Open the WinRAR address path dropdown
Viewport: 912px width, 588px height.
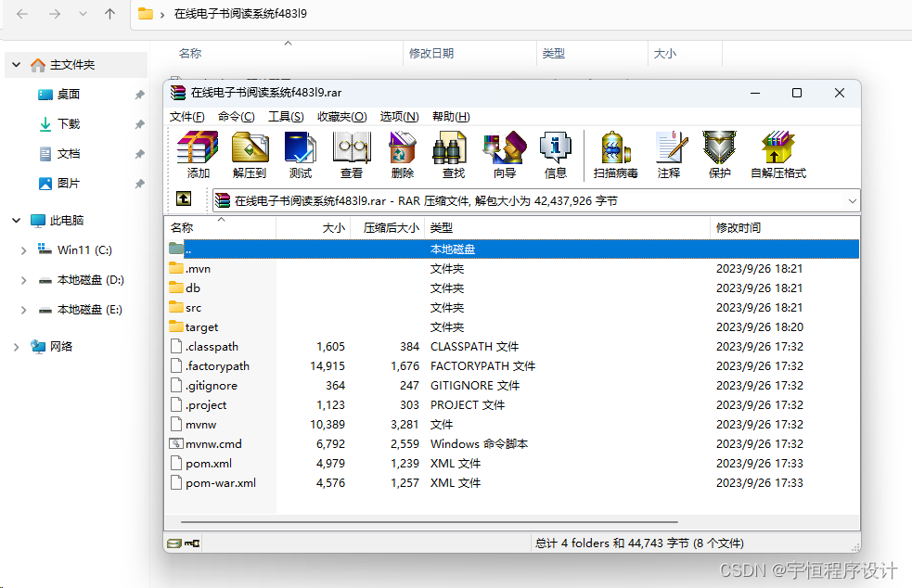coord(852,200)
